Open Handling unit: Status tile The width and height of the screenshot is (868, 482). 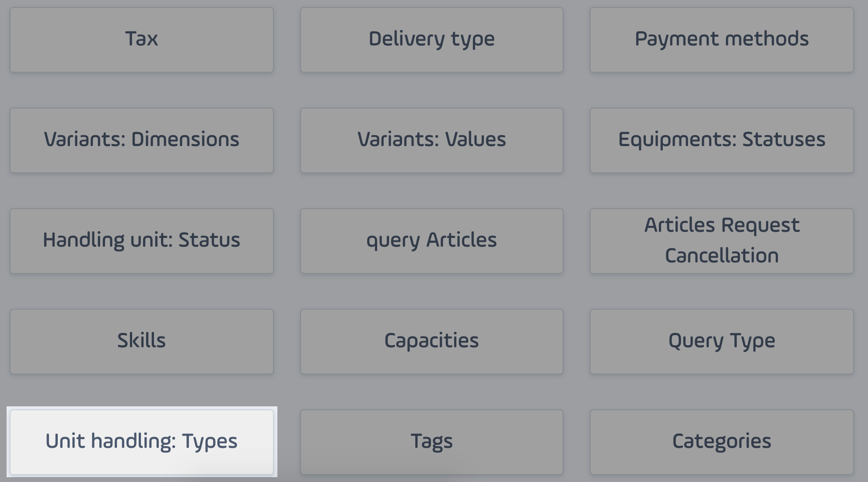coord(142,241)
